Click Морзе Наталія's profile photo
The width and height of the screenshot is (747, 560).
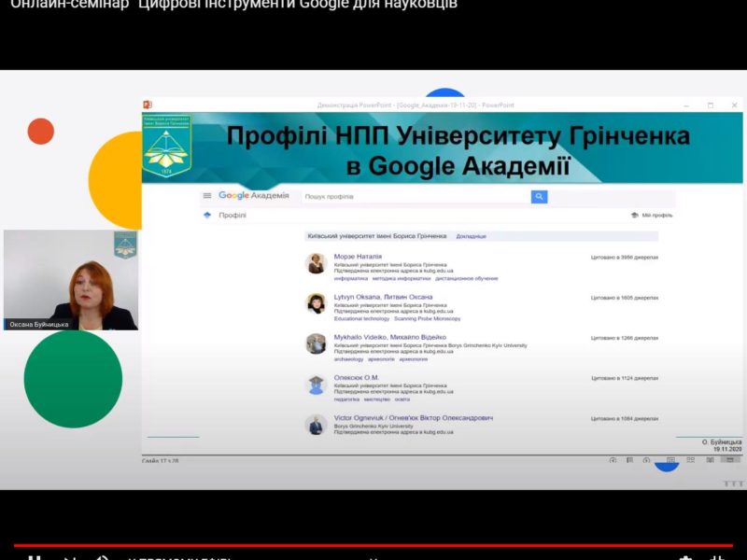(317, 263)
